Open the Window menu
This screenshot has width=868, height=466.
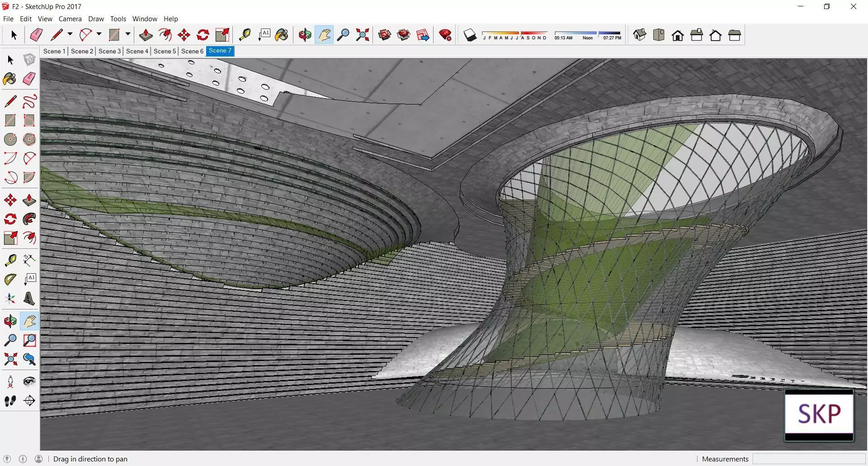(145, 19)
